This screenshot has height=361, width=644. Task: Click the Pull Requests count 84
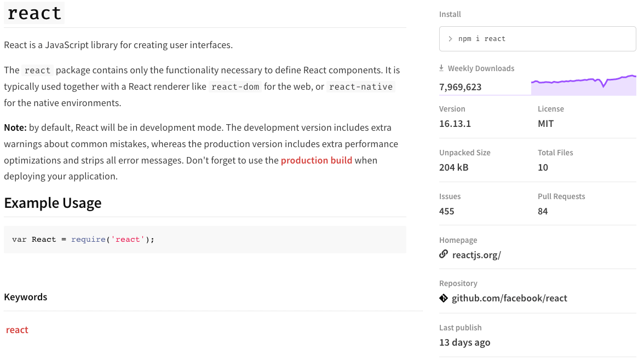543,211
